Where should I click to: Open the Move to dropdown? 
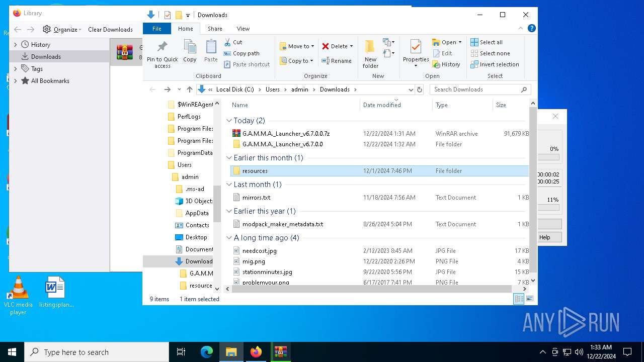coord(297,46)
